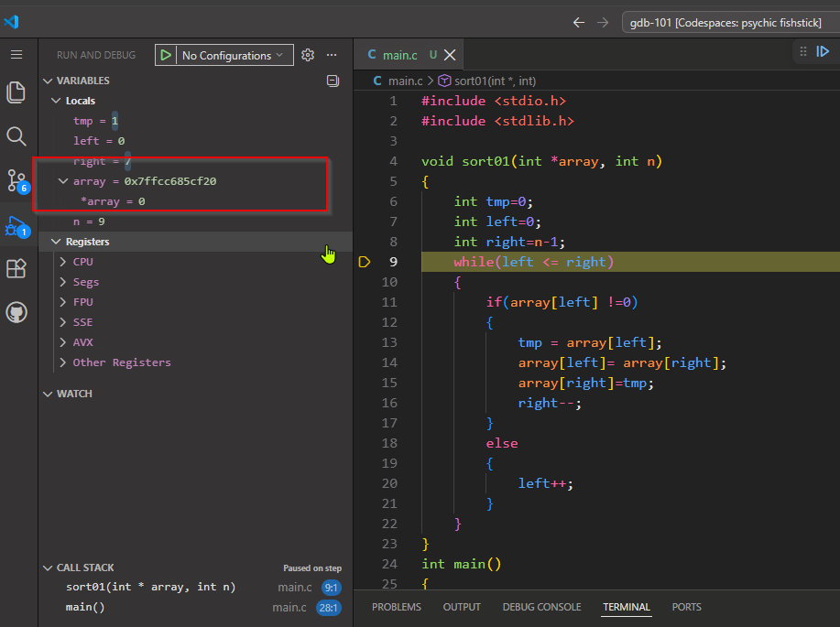The height and width of the screenshot is (627, 840).
Task: Expand the FPU registers
Action: tap(63, 302)
